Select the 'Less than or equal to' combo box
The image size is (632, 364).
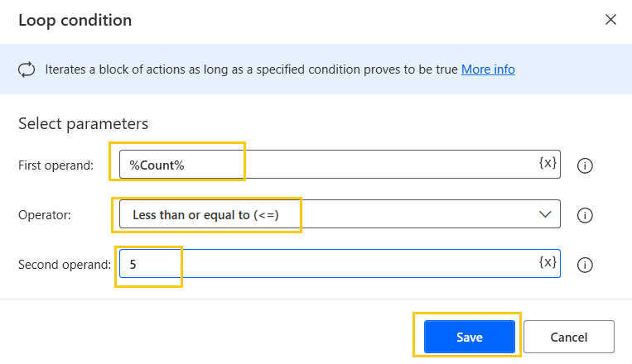(x=331, y=214)
